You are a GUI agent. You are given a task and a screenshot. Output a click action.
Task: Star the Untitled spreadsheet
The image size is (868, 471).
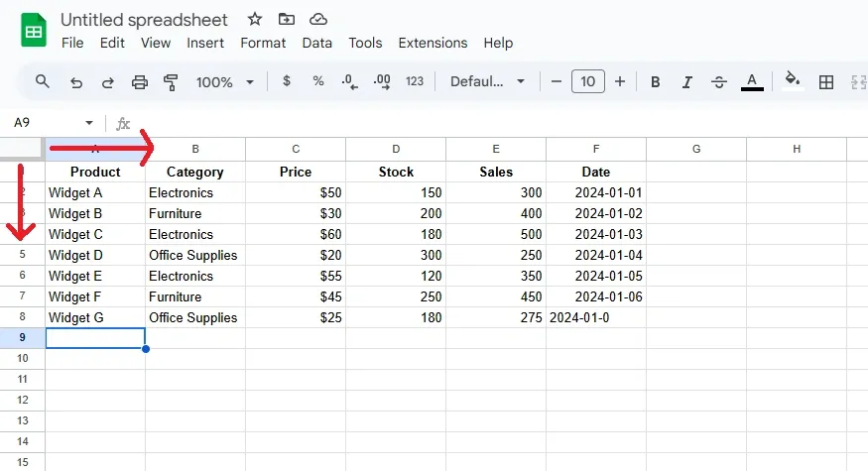pos(255,19)
